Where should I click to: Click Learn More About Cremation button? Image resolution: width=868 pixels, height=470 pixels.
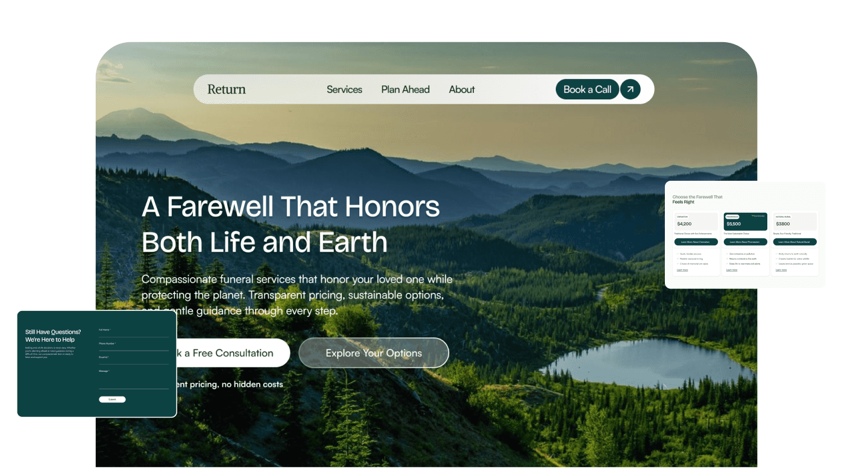696,242
